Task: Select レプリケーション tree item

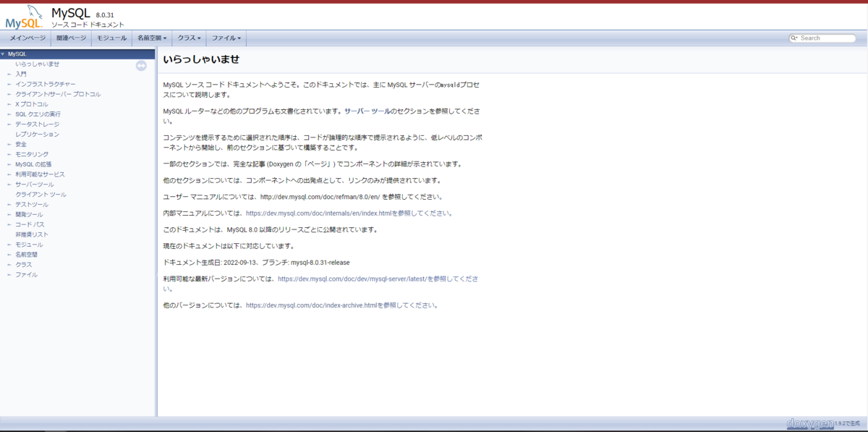Action: coord(38,135)
